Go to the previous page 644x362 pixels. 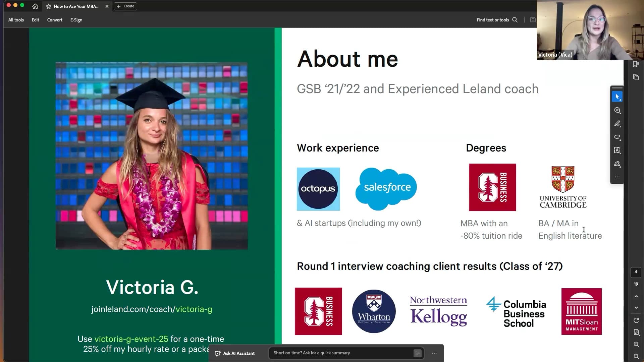click(636, 296)
